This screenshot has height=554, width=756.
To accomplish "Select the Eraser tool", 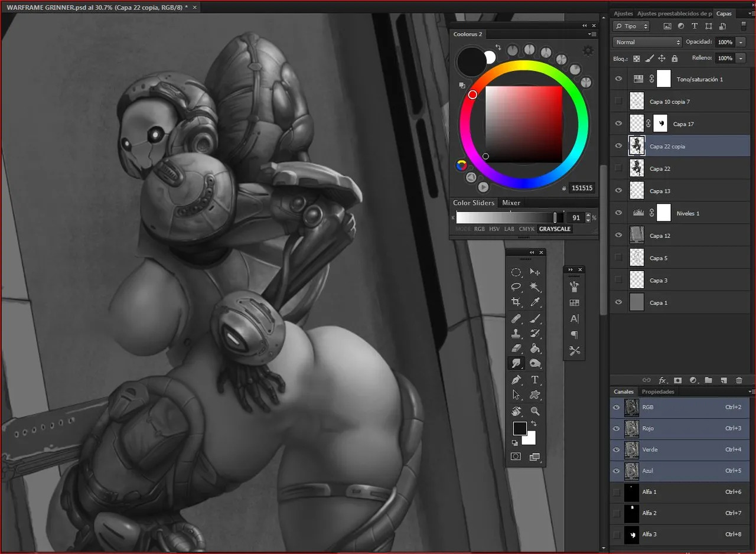I will [x=516, y=348].
